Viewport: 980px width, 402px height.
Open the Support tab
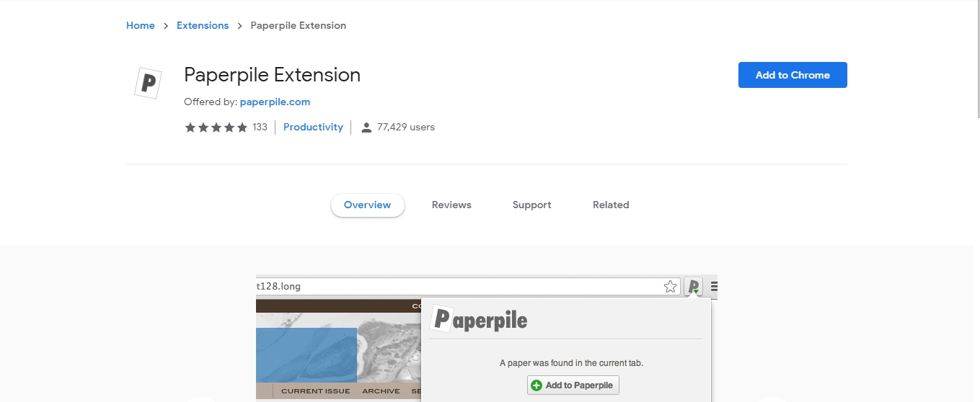(x=531, y=205)
